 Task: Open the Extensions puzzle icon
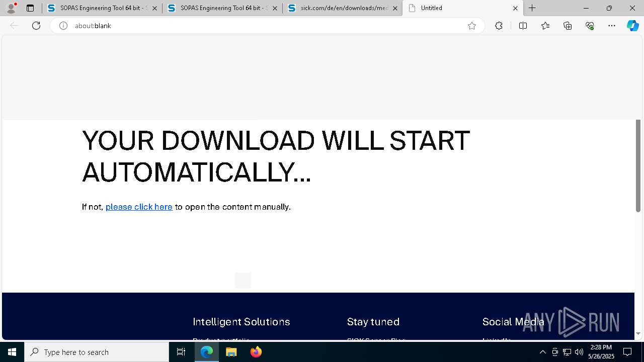(499, 26)
